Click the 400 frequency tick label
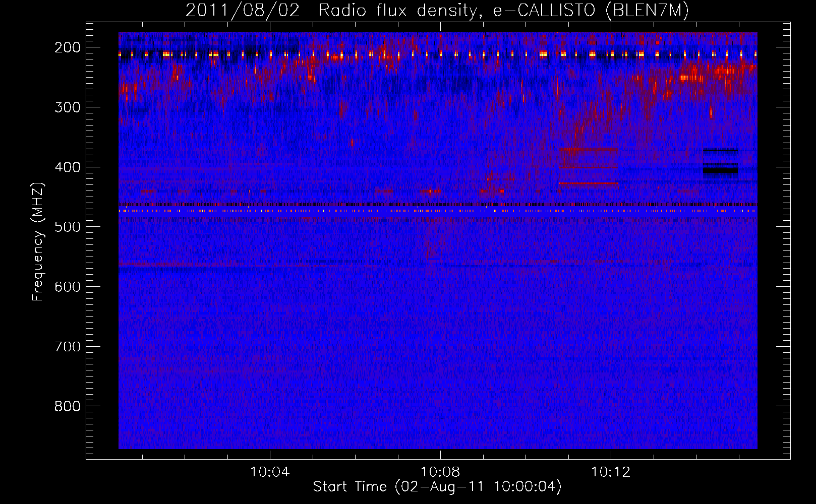This screenshot has height=504, width=816. [68, 167]
